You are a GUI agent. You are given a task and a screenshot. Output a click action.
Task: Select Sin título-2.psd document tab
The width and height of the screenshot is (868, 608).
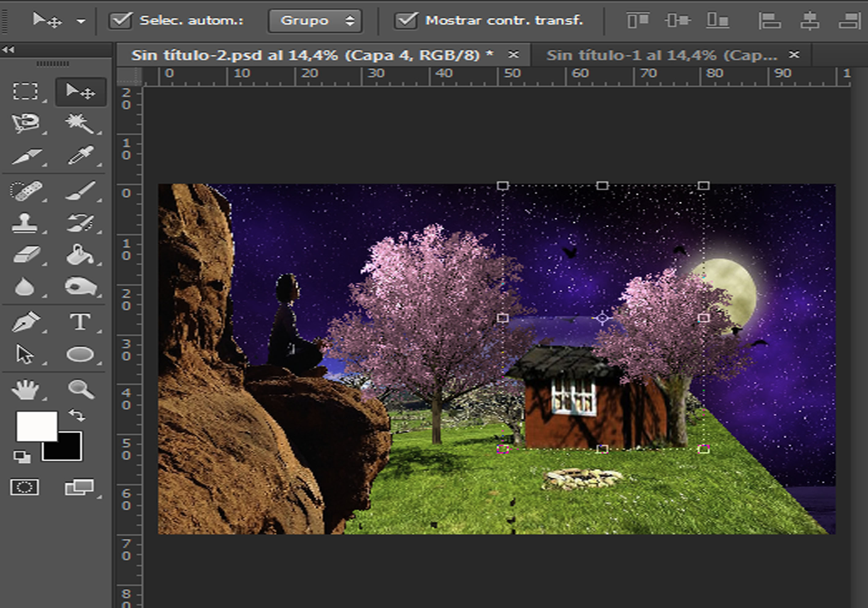pyautogui.click(x=312, y=55)
